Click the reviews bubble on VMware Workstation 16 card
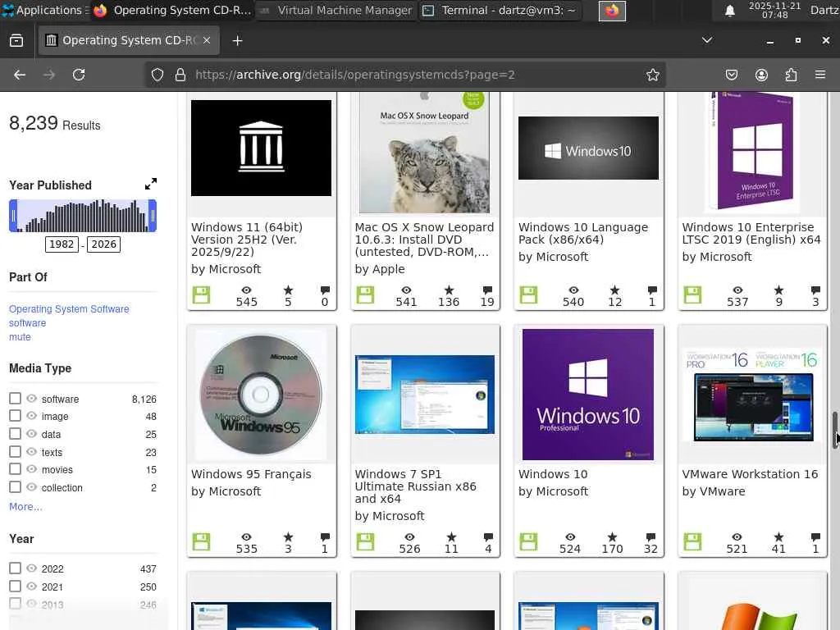 815,536
